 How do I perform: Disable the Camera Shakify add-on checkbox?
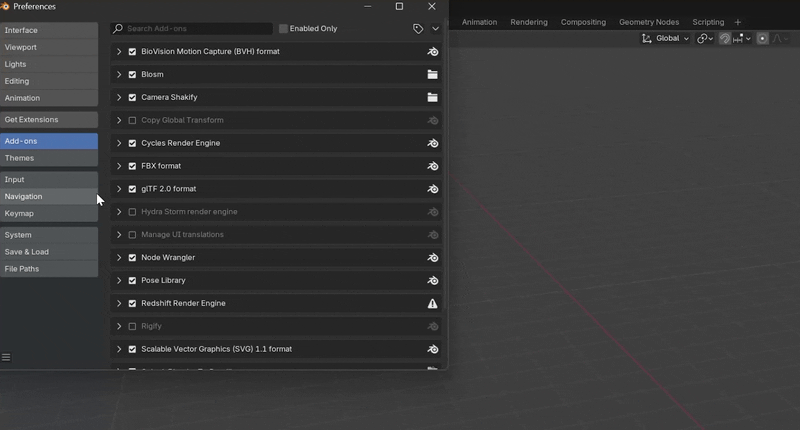click(x=132, y=97)
